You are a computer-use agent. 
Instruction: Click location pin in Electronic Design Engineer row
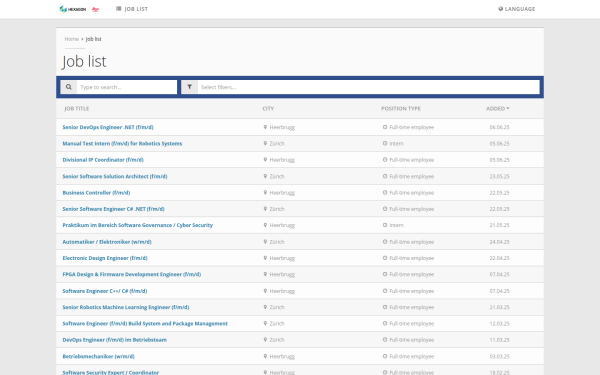[x=265, y=258]
